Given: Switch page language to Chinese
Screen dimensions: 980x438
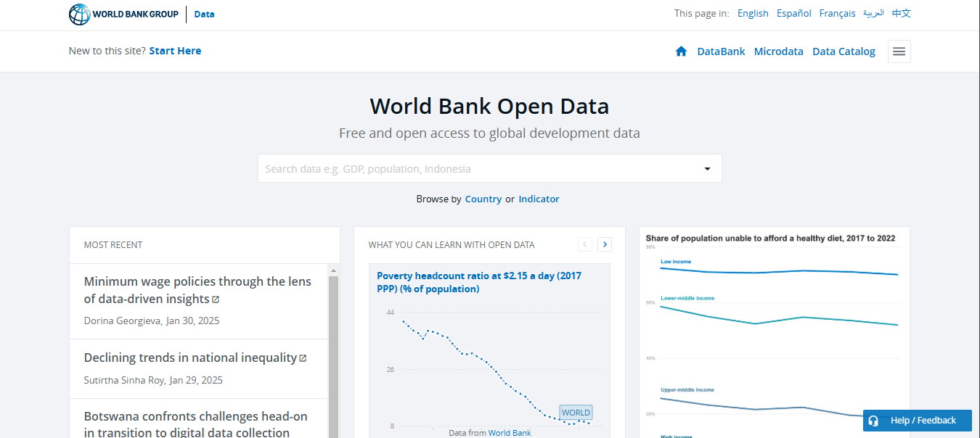Looking at the screenshot, I should [902, 14].
